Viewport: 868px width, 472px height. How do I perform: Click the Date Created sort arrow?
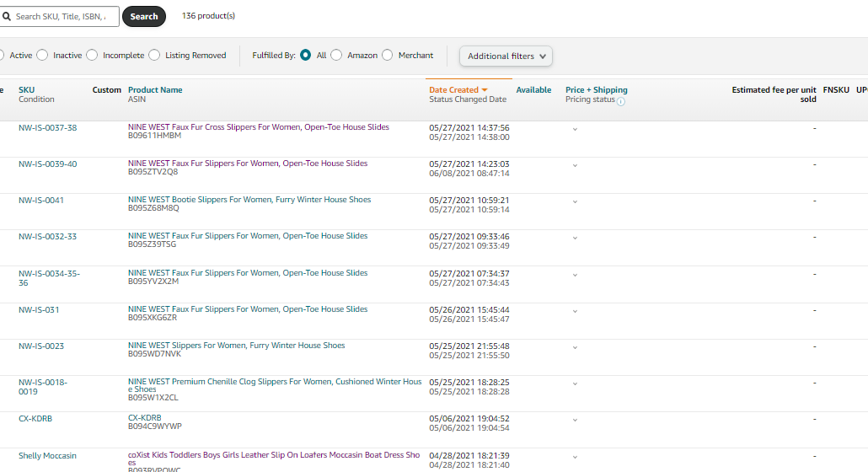coord(485,89)
